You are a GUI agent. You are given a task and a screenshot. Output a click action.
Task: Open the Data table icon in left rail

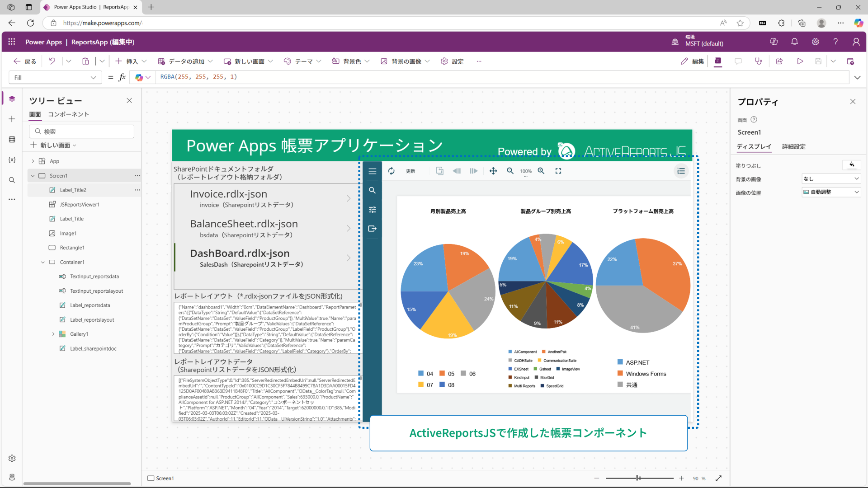click(x=12, y=140)
